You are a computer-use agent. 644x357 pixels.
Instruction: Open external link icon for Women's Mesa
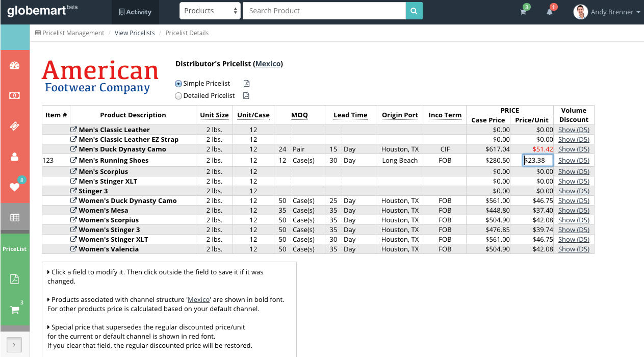[x=73, y=210]
